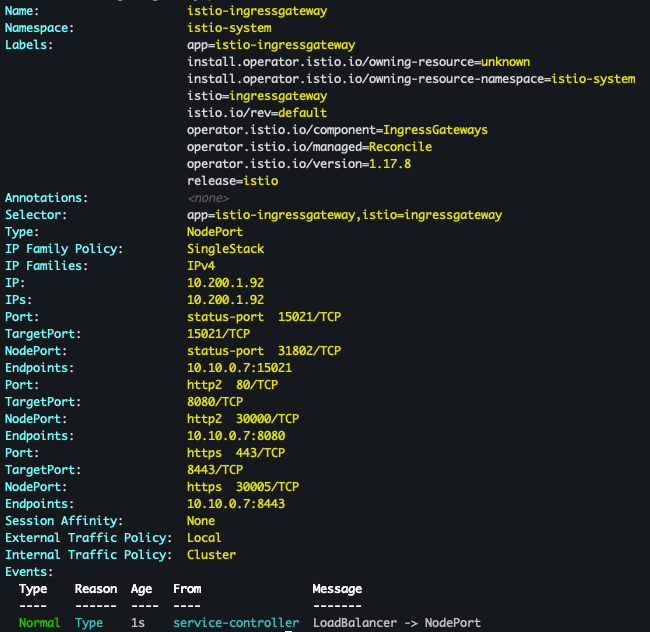Select the Normal event type cell
Screen dimensions: 650x632
click(x=39, y=622)
